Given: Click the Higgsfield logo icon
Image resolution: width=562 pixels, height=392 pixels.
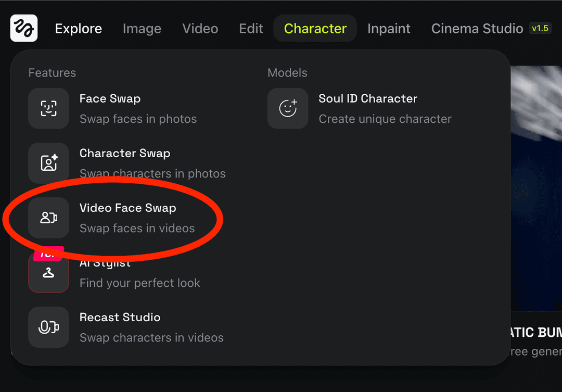Looking at the screenshot, I should click(24, 28).
